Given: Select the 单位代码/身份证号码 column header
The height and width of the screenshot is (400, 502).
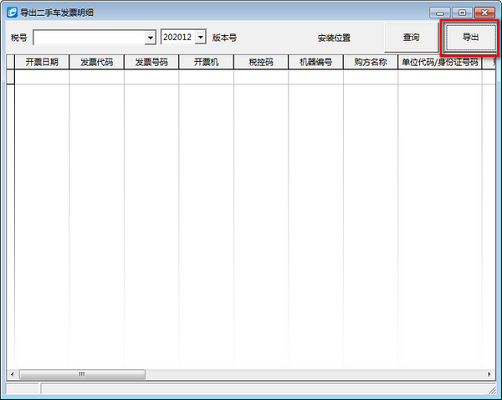Looking at the screenshot, I should point(440,62).
